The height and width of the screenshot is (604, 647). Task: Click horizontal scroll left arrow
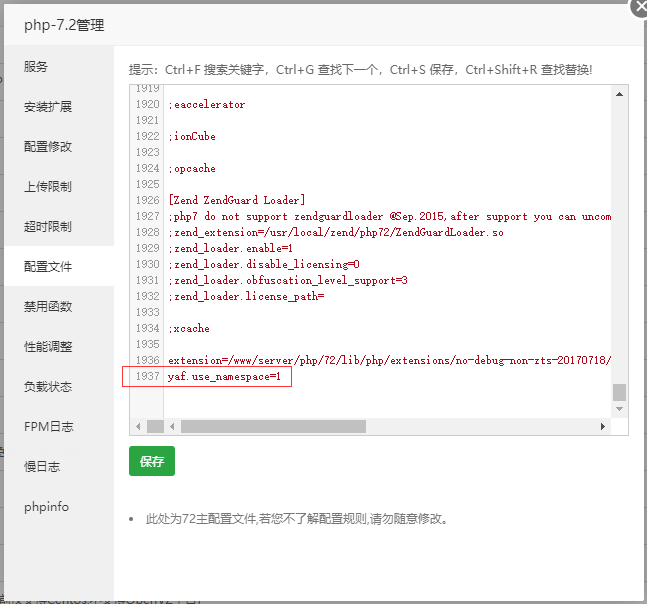(172, 426)
